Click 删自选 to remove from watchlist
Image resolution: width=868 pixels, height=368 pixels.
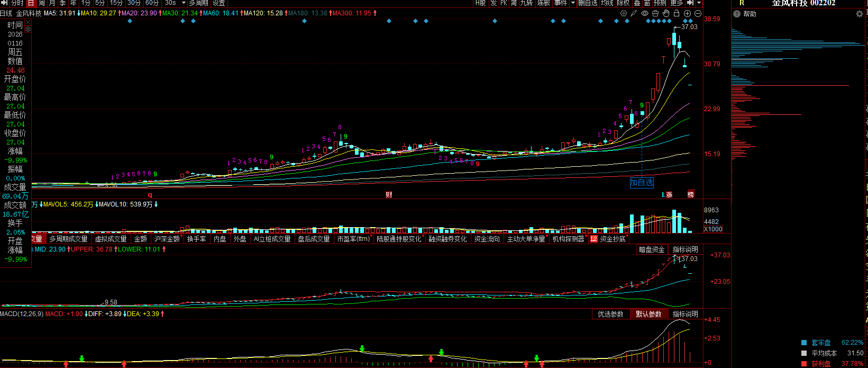588,3
